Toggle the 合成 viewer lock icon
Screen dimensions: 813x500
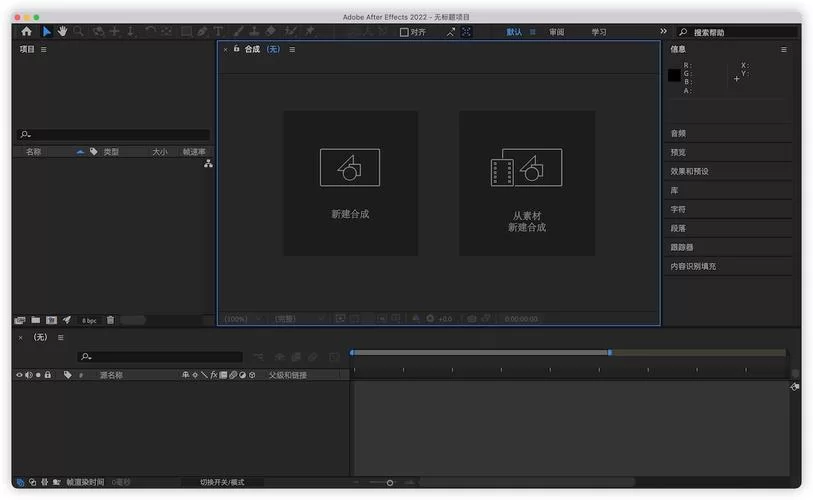coord(236,49)
